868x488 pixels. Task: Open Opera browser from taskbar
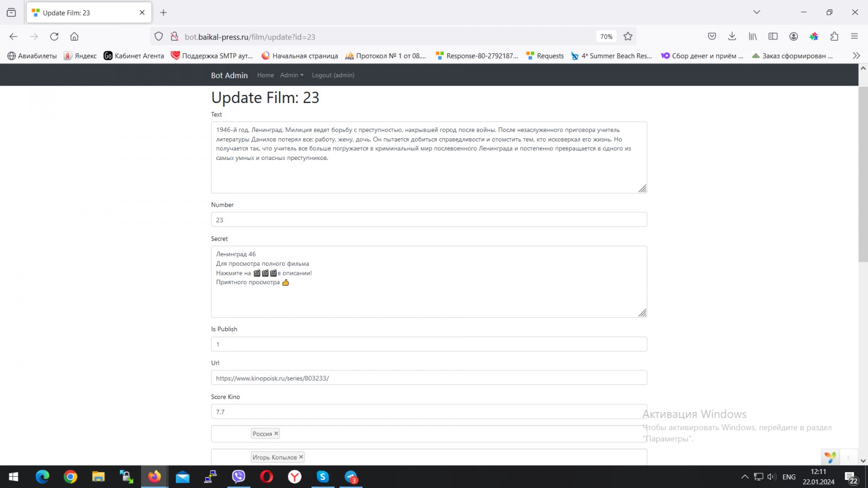pos(267,477)
